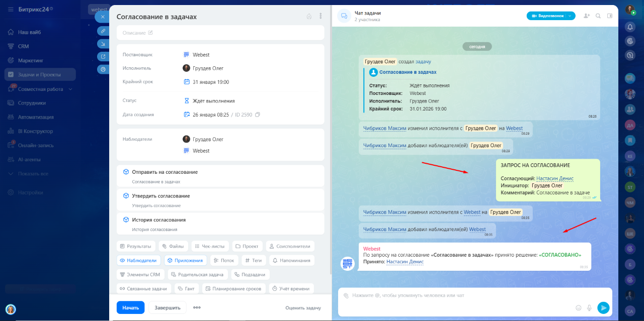Attach file with paperclip icon
This screenshot has width=644, height=321.
pyautogui.click(x=346, y=295)
